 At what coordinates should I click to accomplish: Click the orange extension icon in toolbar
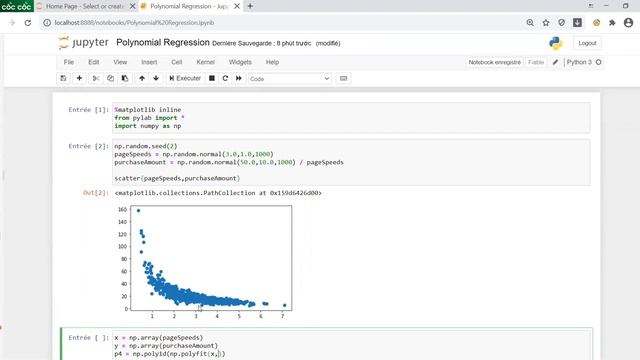coord(596,23)
